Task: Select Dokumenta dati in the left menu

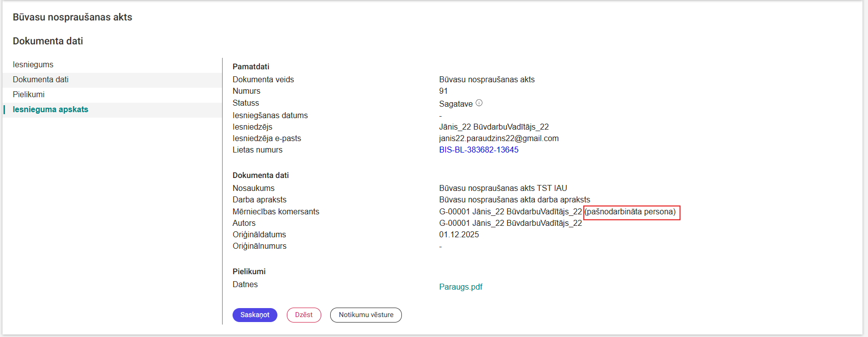Action: click(41, 80)
